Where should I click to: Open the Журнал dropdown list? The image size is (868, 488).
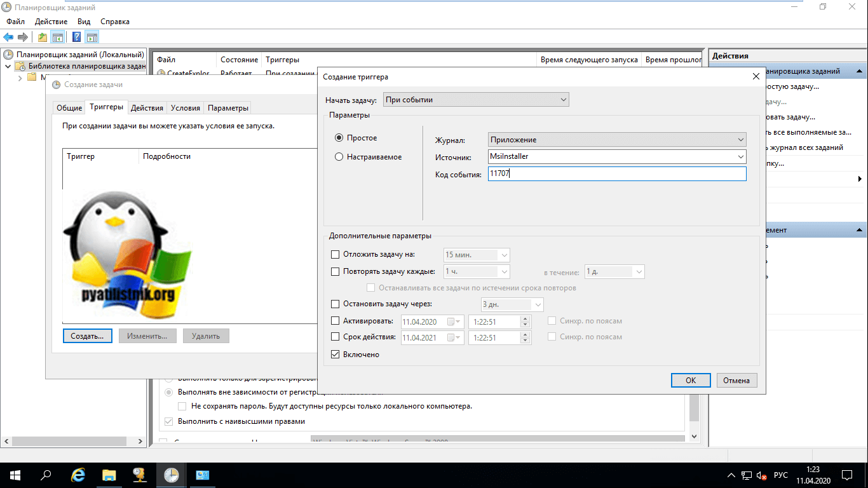617,140
